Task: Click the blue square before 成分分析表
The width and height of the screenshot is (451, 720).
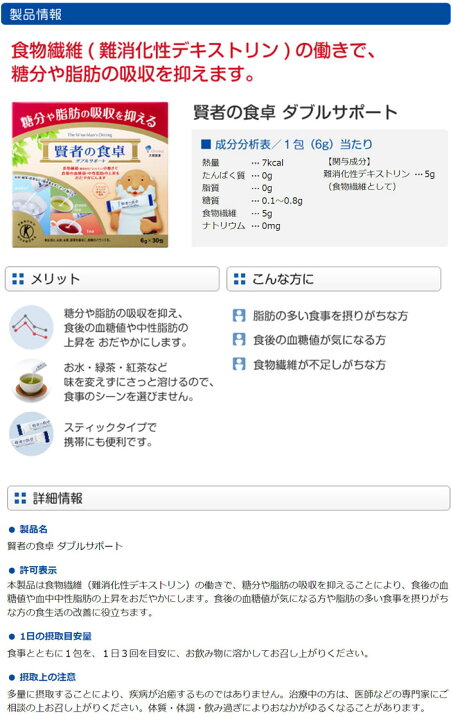Action: coord(206,144)
